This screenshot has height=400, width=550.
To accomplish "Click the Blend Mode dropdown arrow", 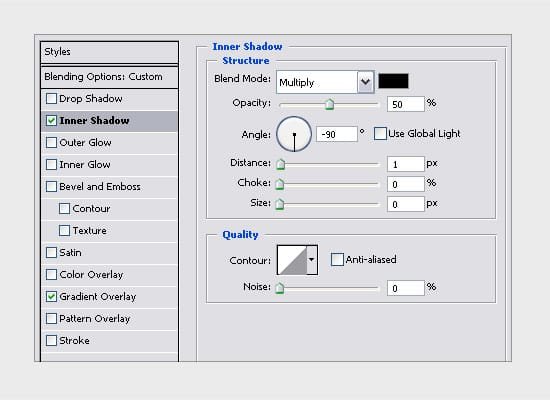I will pos(365,82).
